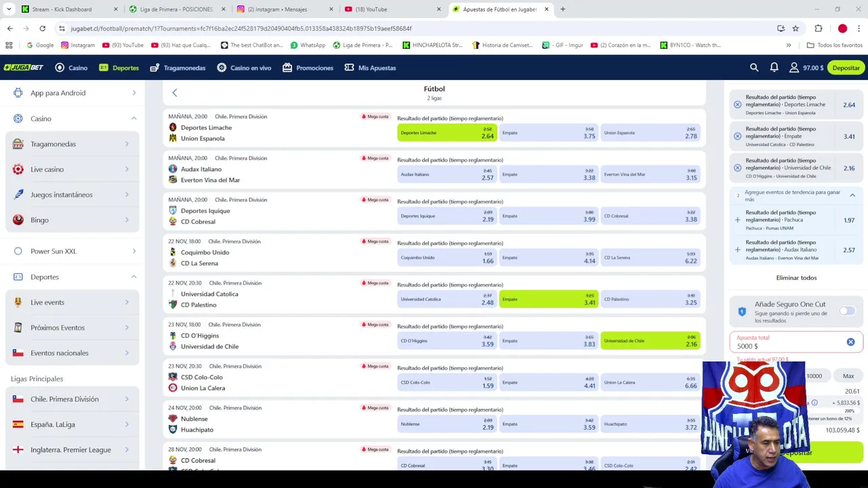Open Live events in sidebar
The image size is (868, 488).
pyautogui.click(x=73, y=302)
